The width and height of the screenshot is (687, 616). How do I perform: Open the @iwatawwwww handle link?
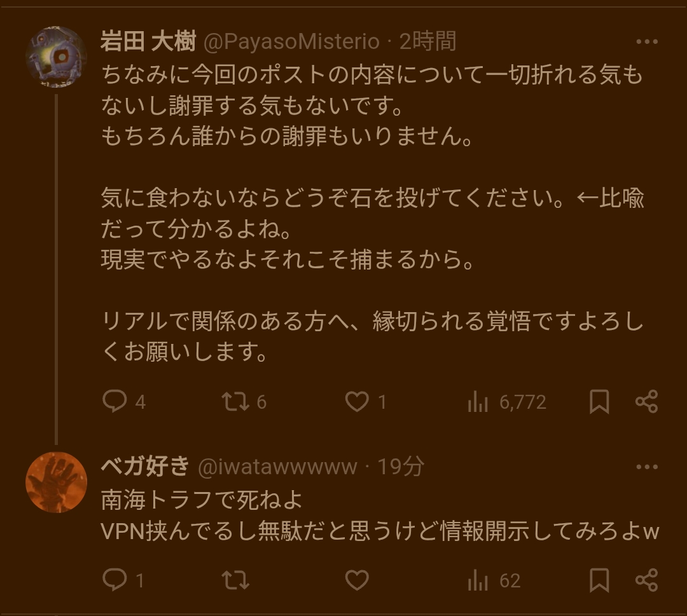click(278, 467)
